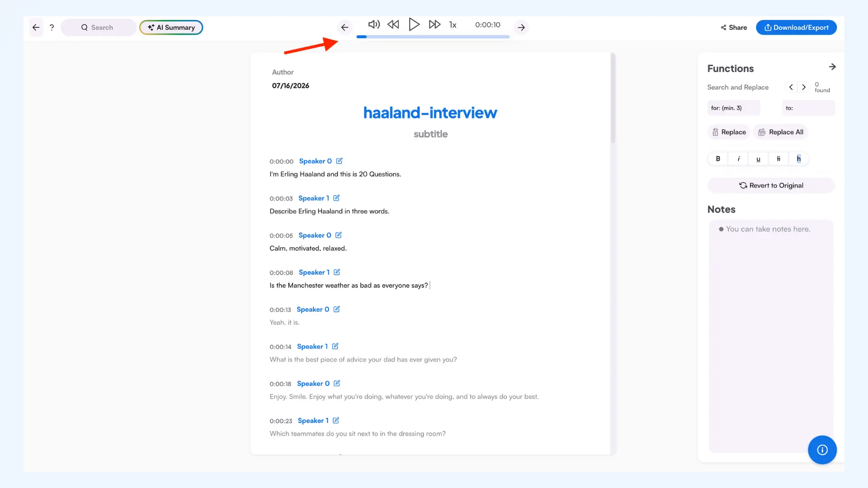Click the date 07/16/2026
The image size is (868, 488).
(x=290, y=86)
